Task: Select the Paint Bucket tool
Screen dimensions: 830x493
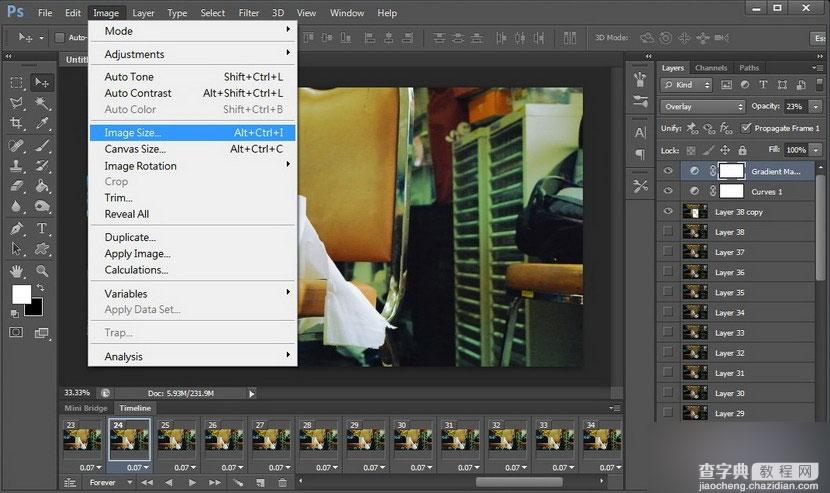Action: pyautogui.click(x=42, y=186)
